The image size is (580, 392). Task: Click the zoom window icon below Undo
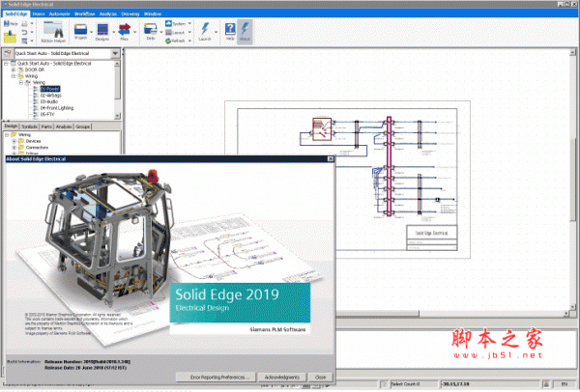coord(24,41)
